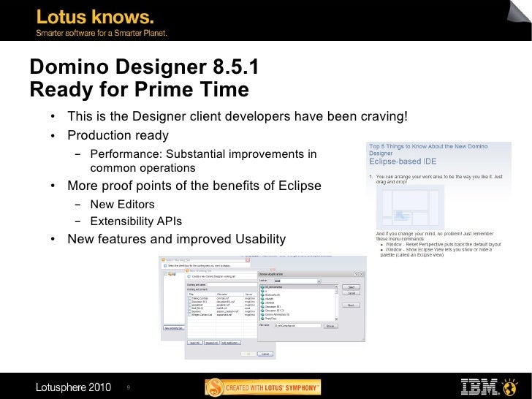Click the New Working Set button in Select Working Set
Screen dimensions: 532x399
[174, 328]
